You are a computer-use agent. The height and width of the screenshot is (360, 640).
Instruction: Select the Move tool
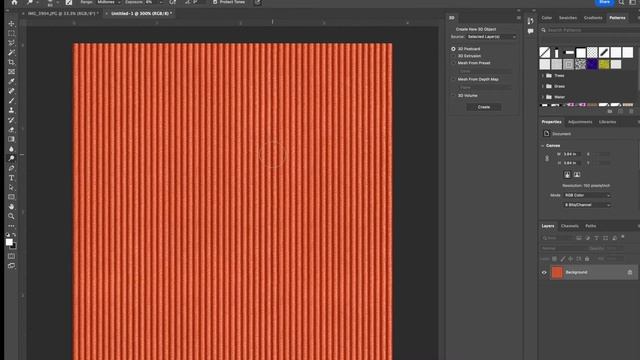click(x=11, y=24)
